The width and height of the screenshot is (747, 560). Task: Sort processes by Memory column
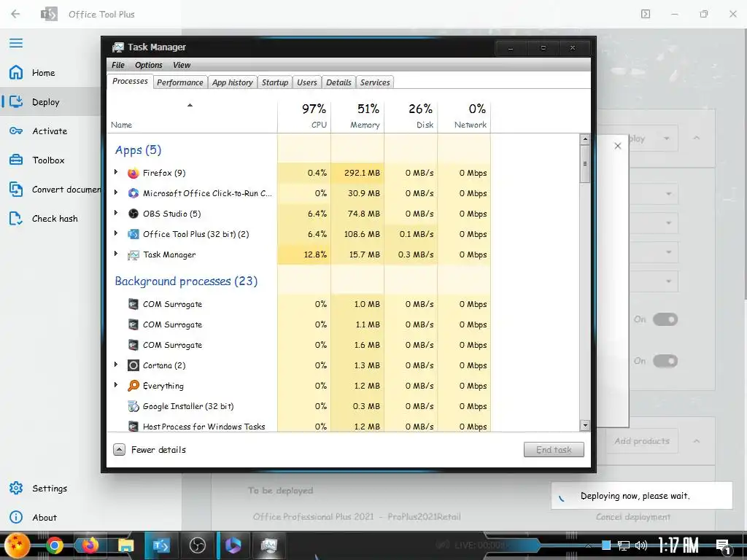[x=357, y=116]
